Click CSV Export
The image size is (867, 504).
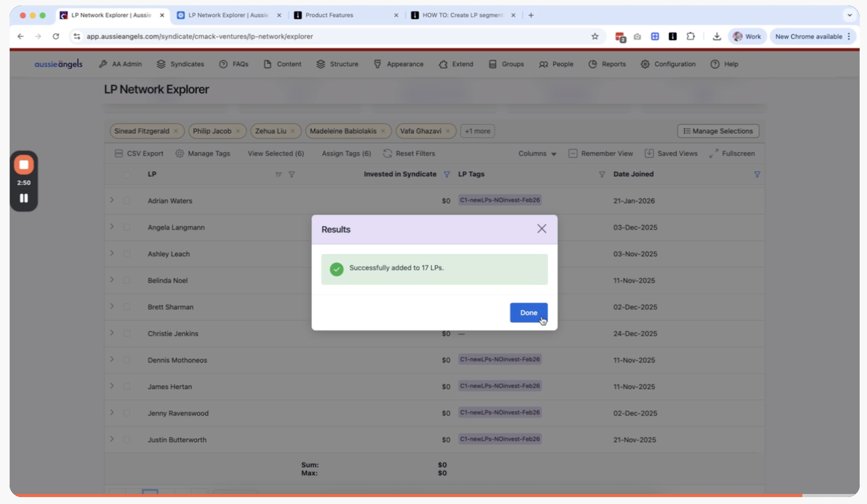coord(139,153)
